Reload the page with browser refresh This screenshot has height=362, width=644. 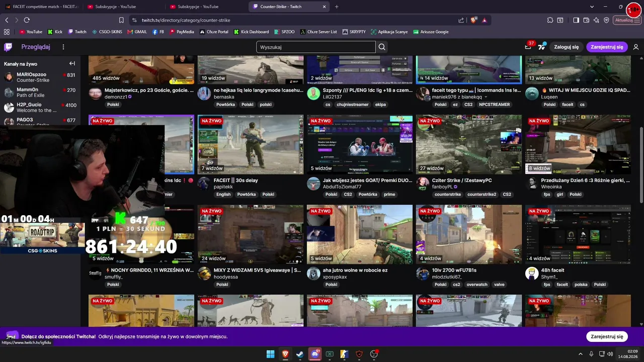coord(27,20)
